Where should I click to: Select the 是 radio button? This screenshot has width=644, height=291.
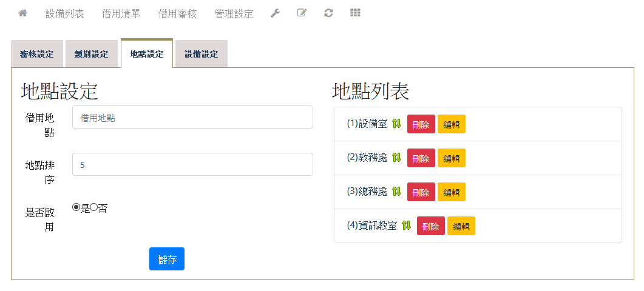tap(76, 208)
